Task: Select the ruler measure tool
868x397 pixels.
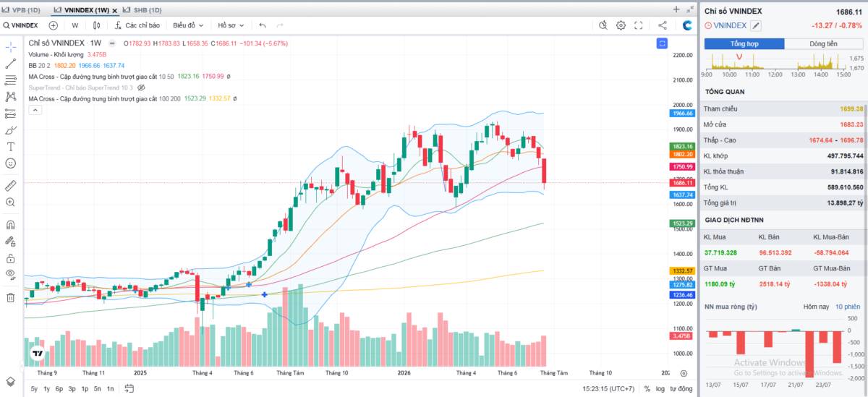Action: [x=10, y=186]
